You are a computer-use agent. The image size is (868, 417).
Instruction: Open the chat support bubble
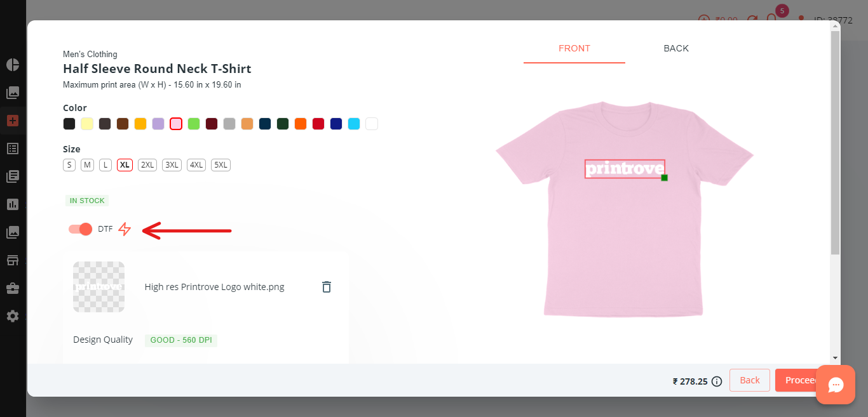(836, 385)
